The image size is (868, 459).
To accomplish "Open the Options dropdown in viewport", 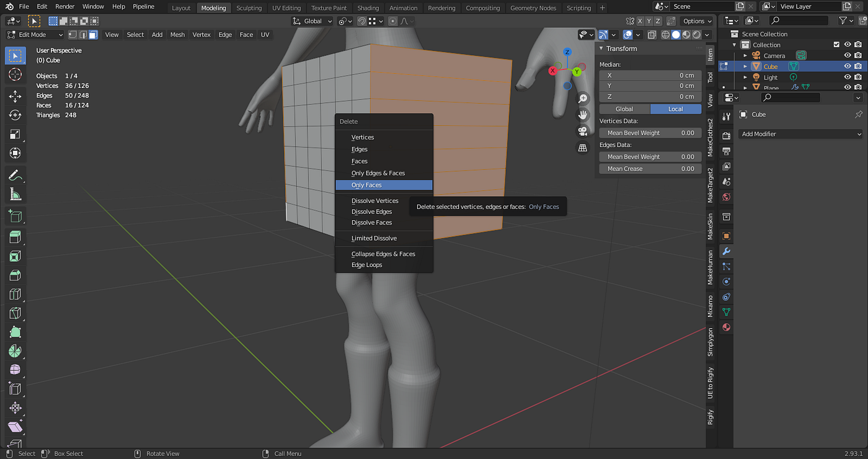I will coord(697,21).
